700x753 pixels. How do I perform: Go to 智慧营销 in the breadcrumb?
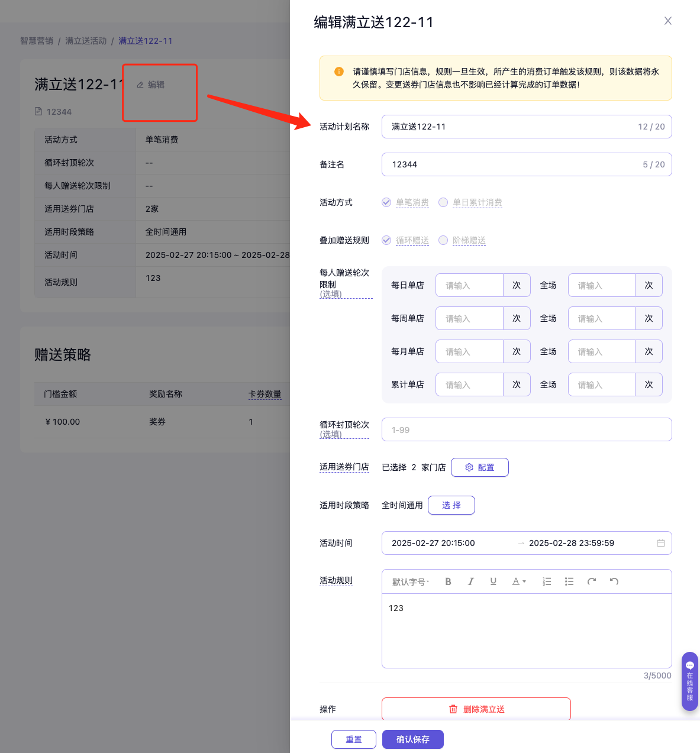coord(37,41)
